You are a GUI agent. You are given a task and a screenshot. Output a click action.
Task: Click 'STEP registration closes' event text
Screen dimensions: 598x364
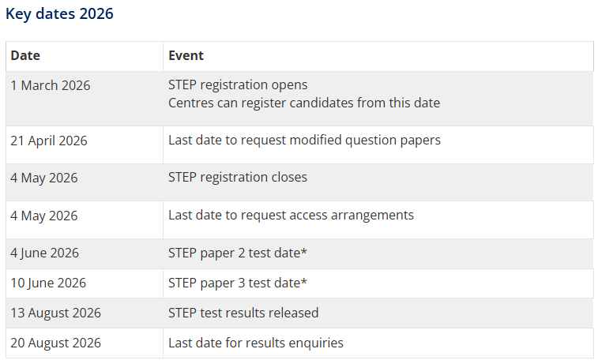pyautogui.click(x=238, y=177)
